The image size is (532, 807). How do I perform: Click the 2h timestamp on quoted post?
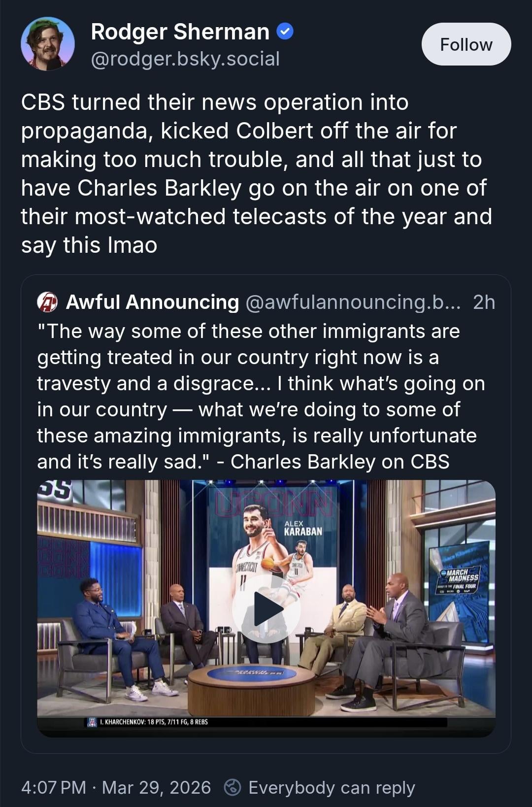coord(484,302)
